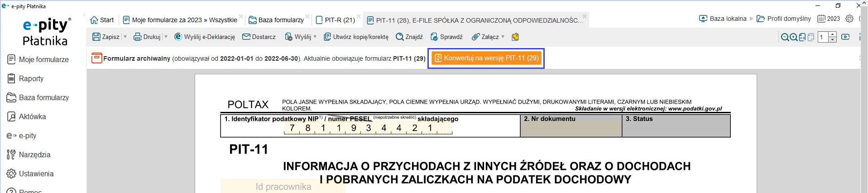The width and height of the screenshot is (868, 193).
Task: Close Moje formularze za 2023 tab
Action: point(241,17)
